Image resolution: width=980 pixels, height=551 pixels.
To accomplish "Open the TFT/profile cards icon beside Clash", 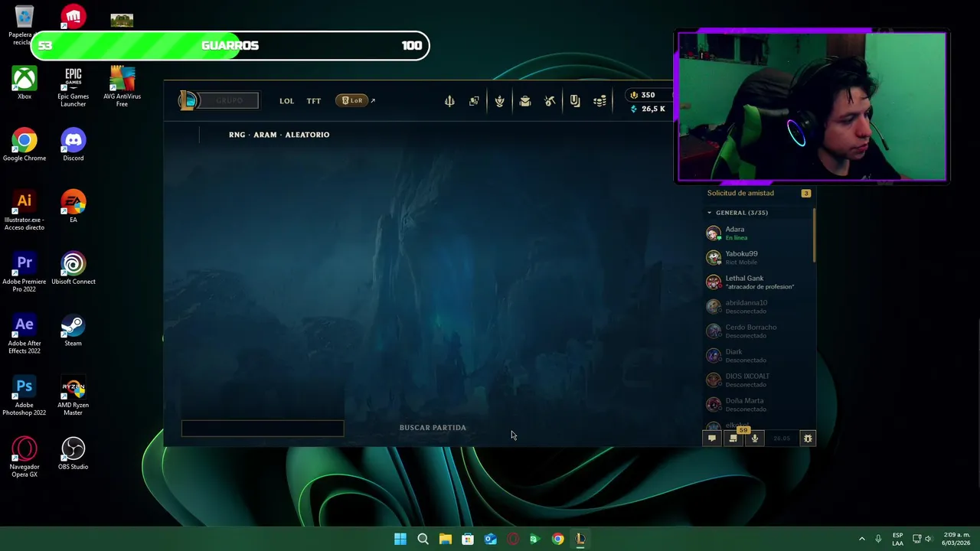I will pos(474,101).
